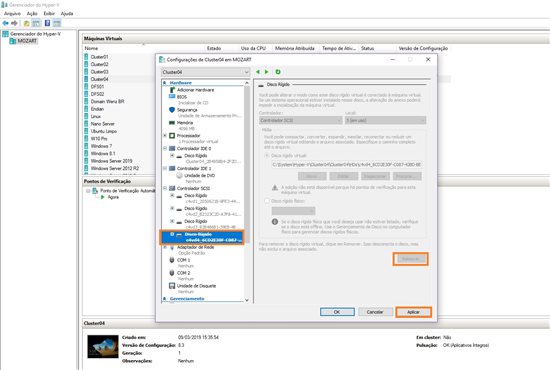Select the Processador icon
Image resolution: width=550 pixels, height=370 pixels.
pos(172,135)
